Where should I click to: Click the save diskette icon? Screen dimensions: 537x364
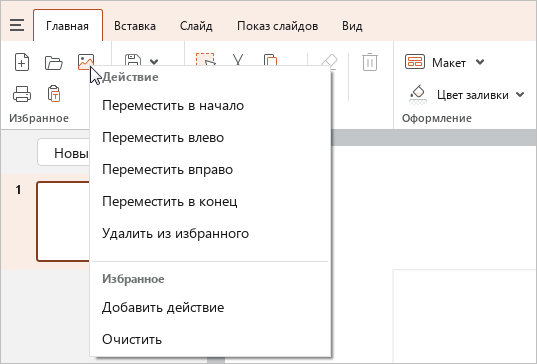(133, 60)
